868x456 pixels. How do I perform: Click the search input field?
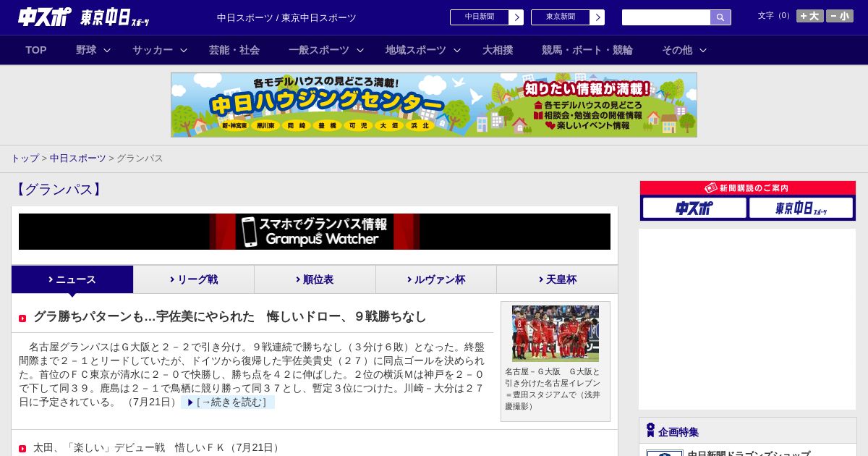[x=666, y=17]
